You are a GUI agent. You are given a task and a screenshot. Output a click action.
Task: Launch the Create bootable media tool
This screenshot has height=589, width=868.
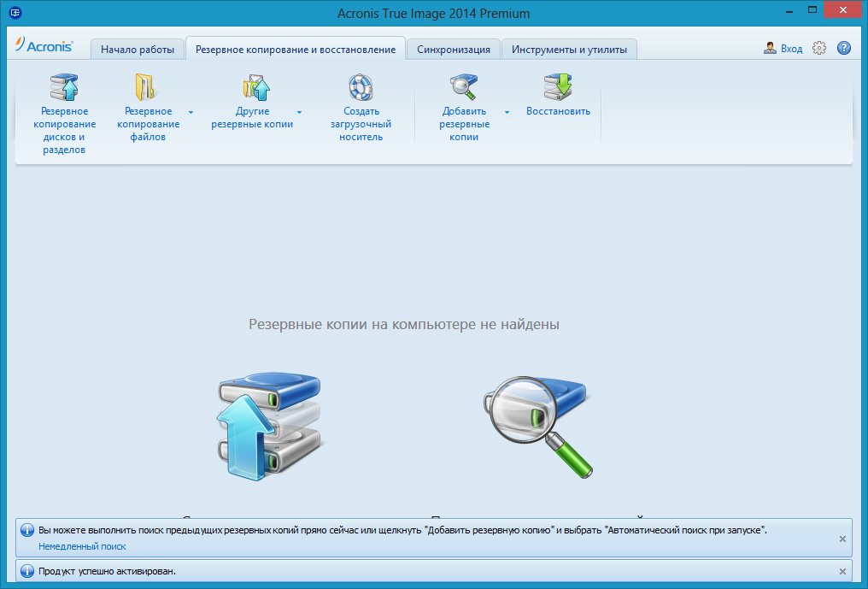(x=361, y=86)
